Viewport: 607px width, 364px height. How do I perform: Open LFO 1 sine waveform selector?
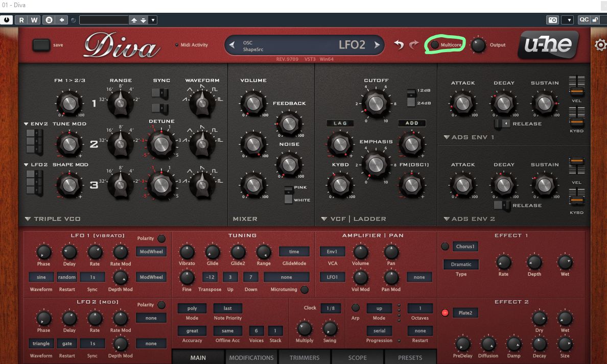point(41,277)
